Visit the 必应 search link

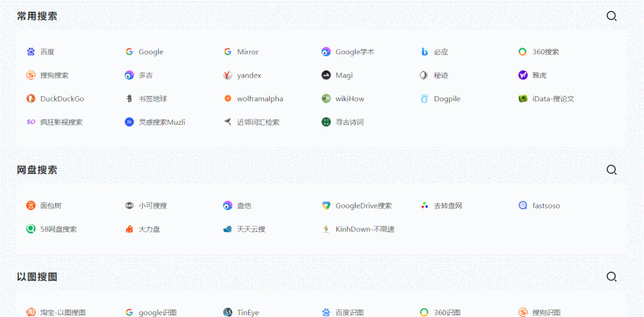tap(440, 52)
